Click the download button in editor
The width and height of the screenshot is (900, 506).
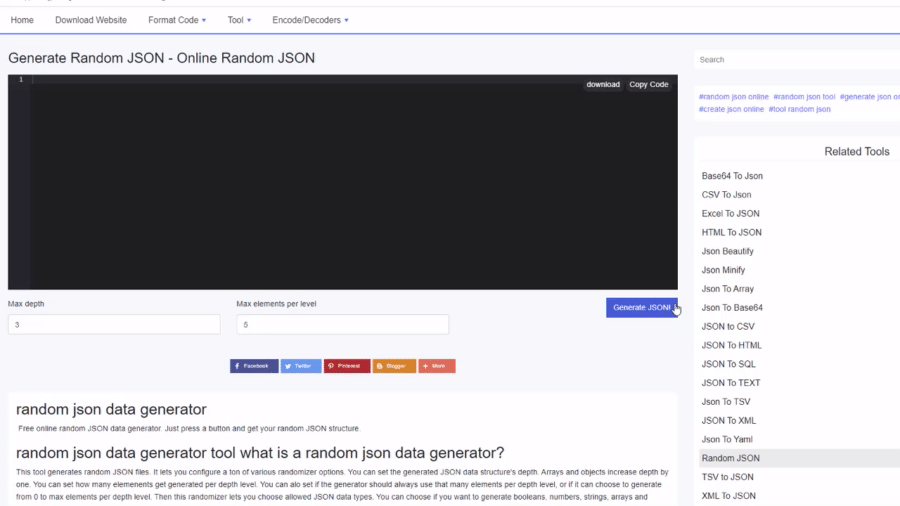tap(603, 85)
